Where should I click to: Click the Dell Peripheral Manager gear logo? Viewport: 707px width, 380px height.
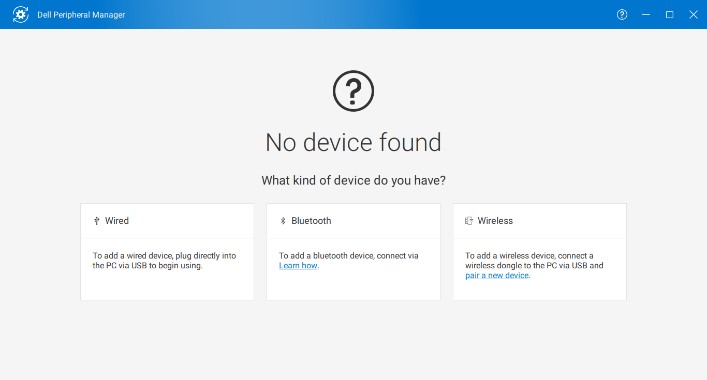coord(21,14)
